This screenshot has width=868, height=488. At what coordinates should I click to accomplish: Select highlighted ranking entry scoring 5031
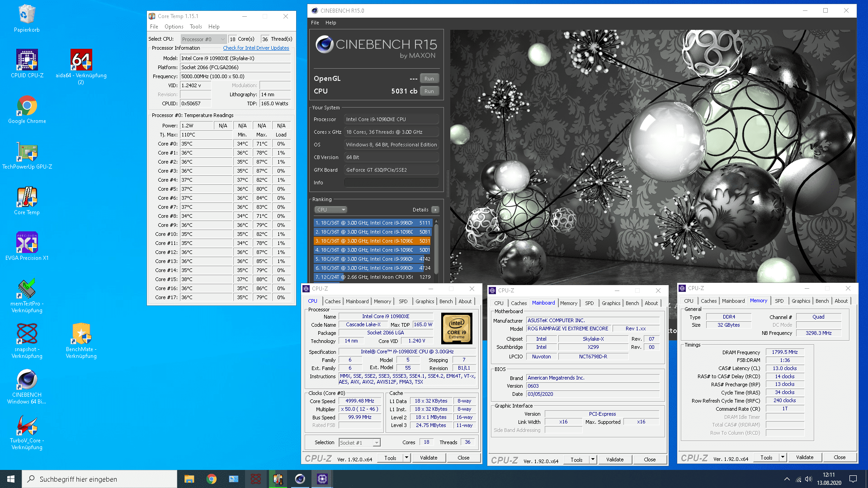point(373,241)
